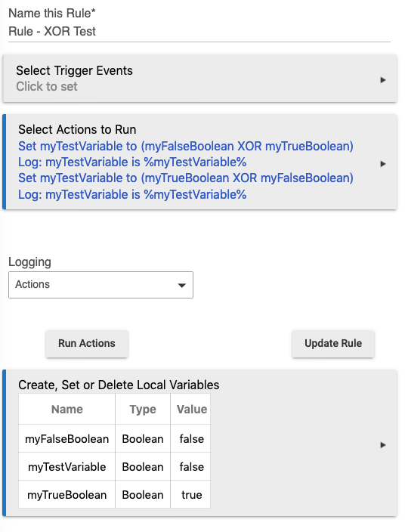Open the action with myTrueBoolean XOR myFalseBoolean

coord(186,178)
